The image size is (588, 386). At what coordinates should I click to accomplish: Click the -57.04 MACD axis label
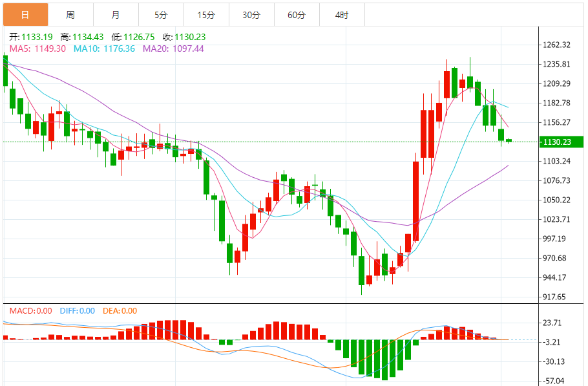click(x=554, y=381)
